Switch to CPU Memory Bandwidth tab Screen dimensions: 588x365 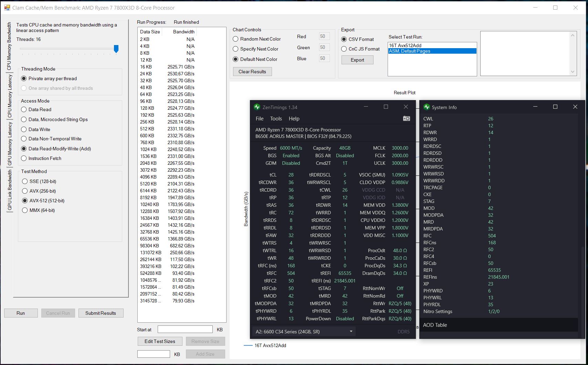(x=9, y=46)
